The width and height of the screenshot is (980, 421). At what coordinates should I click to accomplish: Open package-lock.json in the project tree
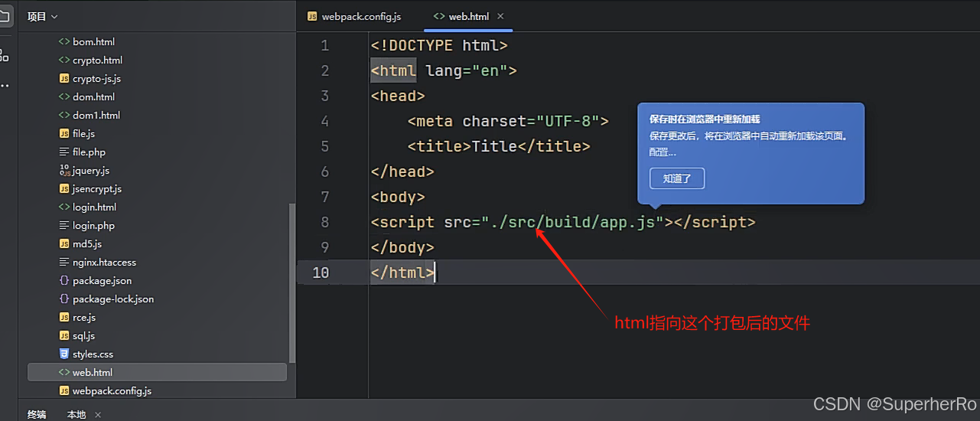(113, 299)
